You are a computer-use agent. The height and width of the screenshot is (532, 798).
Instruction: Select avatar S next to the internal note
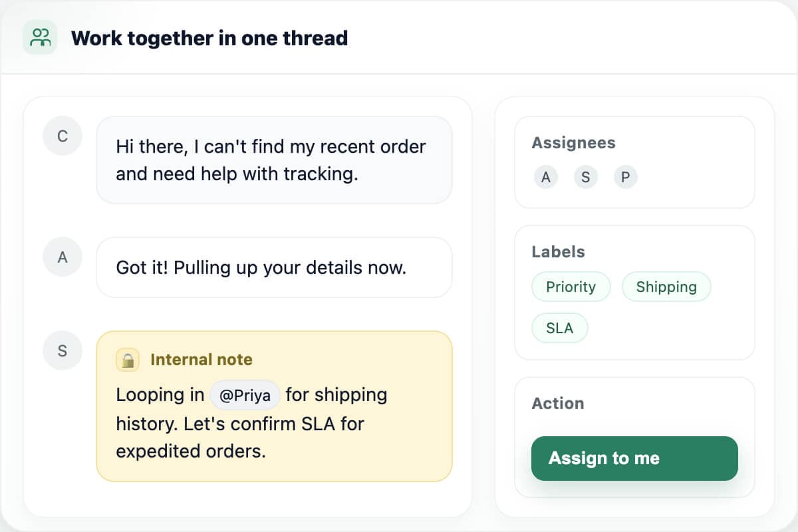[x=62, y=350]
